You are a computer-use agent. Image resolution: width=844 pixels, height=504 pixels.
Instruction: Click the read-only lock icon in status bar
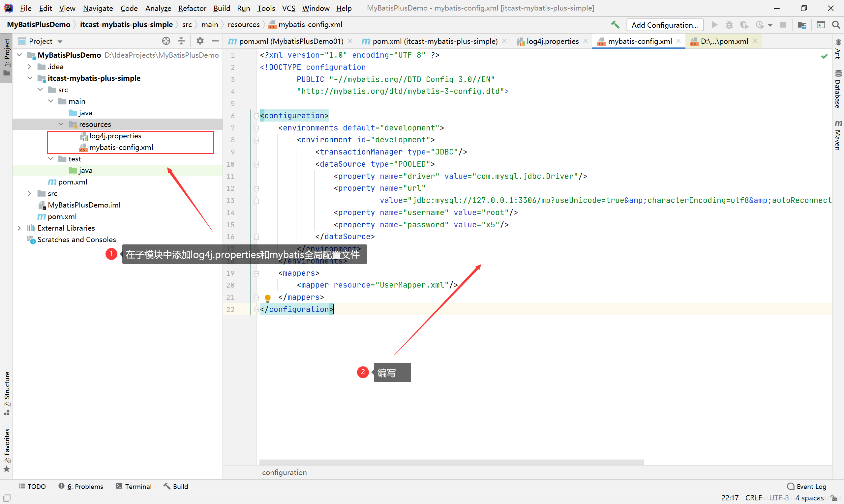coord(833,498)
